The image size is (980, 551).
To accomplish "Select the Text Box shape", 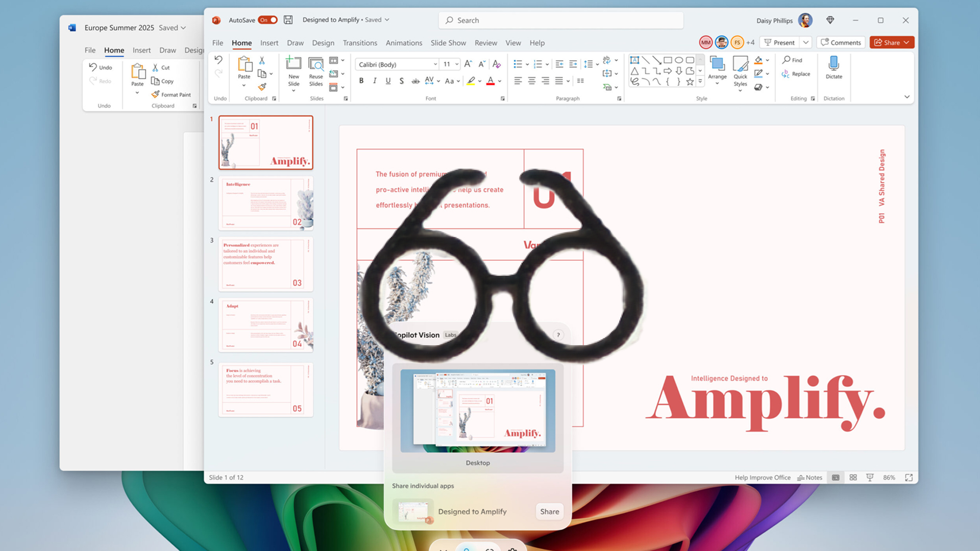I will tap(634, 60).
